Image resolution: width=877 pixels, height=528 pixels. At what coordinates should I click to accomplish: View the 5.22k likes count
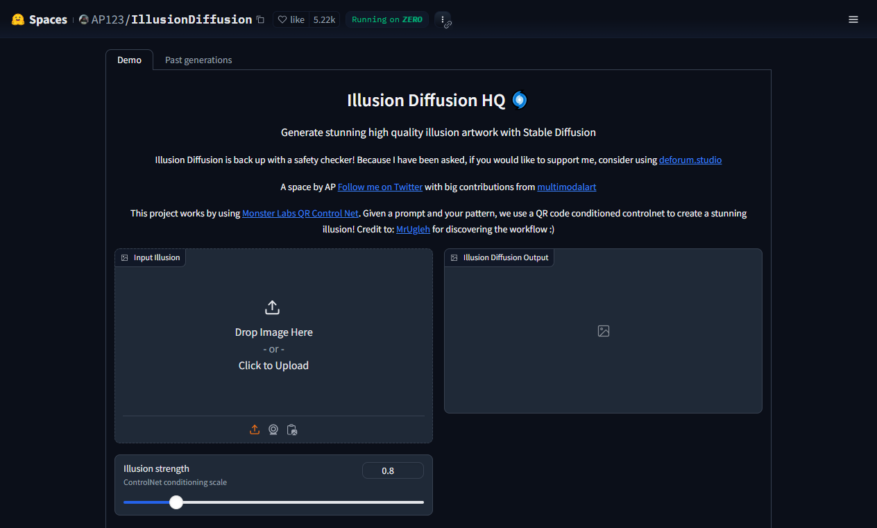[x=324, y=20]
